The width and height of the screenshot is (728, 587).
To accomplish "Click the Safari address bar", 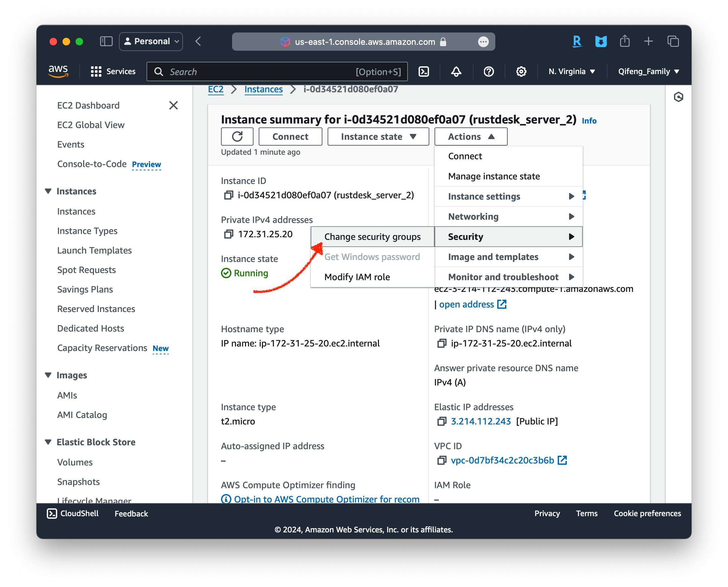I will [363, 42].
